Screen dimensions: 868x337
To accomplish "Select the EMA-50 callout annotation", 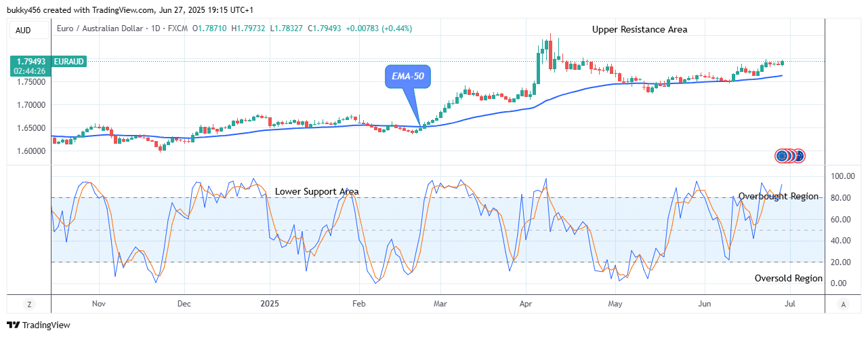I will (407, 77).
